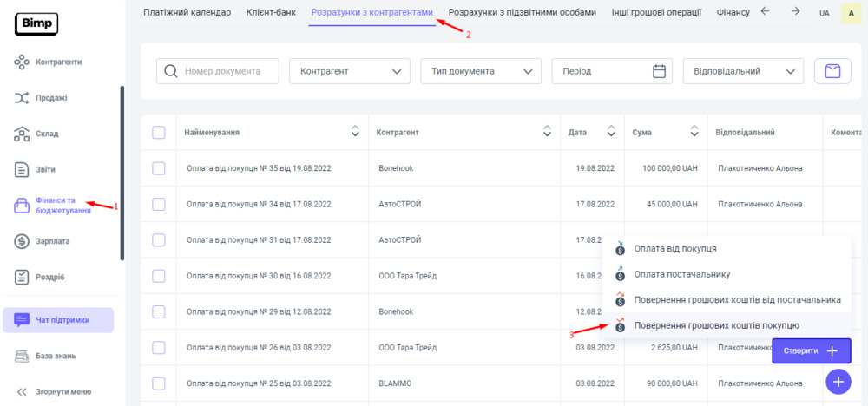Expand the Тип документа dropdown

pos(480,71)
